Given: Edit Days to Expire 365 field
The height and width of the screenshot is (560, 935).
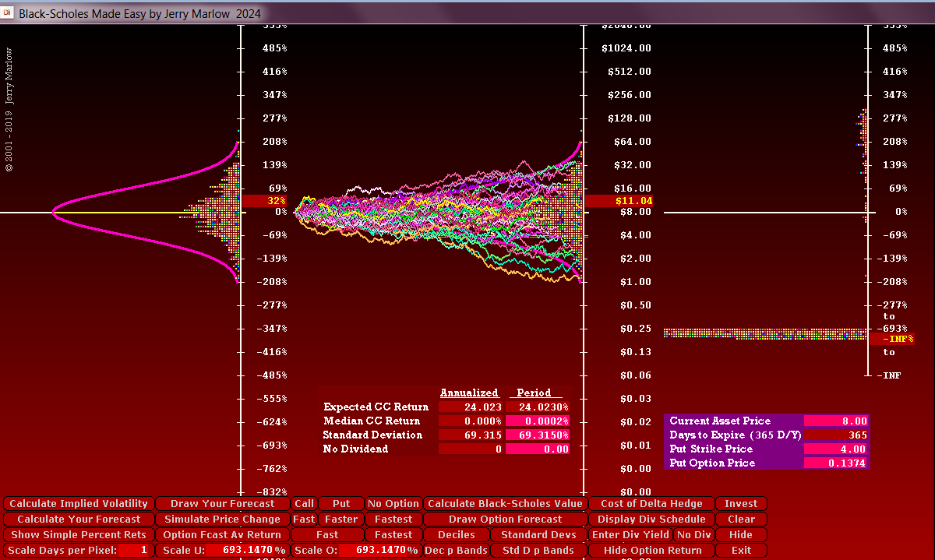Looking at the screenshot, I should pos(835,435).
